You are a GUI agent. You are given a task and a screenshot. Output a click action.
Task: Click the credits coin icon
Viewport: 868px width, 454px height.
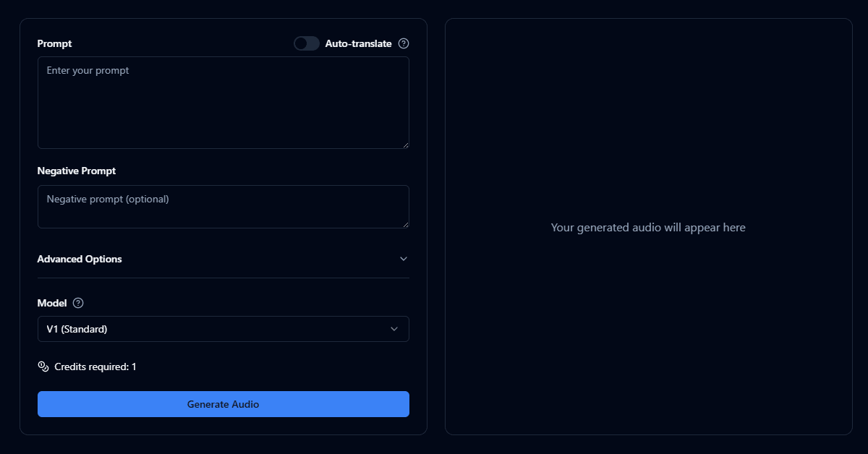pyautogui.click(x=43, y=367)
